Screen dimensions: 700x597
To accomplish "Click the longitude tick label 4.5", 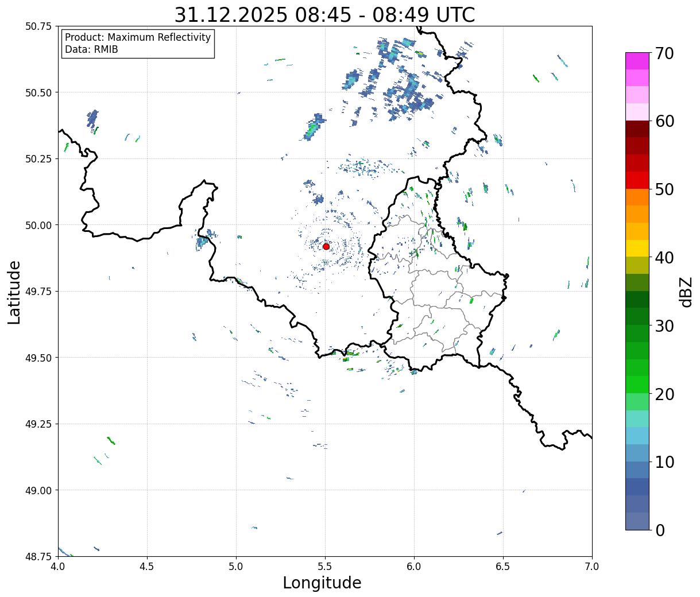I will click(147, 566).
